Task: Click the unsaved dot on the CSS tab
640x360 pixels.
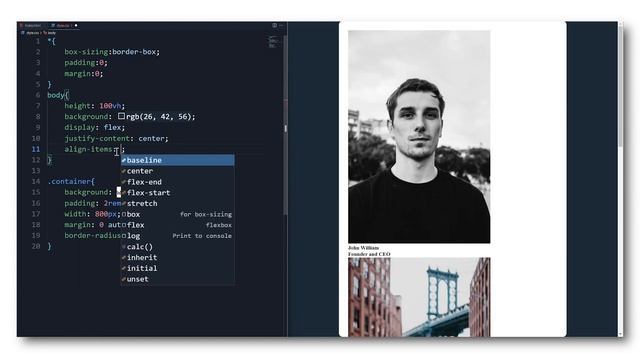Action: pyautogui.click(x=76, y=25)
